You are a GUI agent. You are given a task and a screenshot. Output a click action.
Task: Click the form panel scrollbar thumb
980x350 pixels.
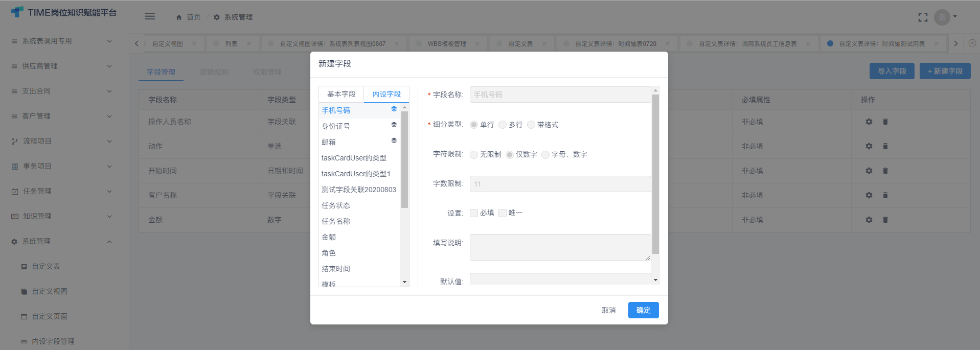click(x=655, y=174)
